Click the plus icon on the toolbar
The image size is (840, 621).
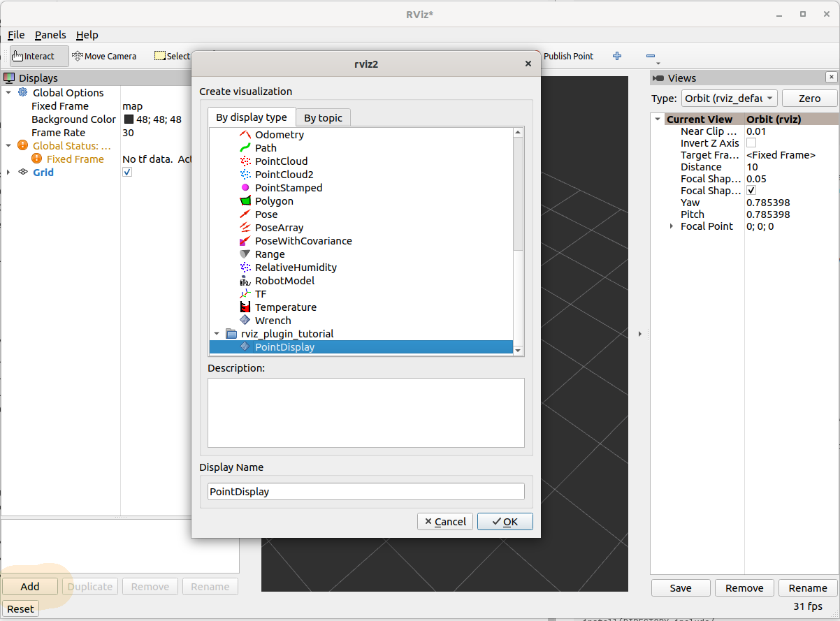click(616, 56)
